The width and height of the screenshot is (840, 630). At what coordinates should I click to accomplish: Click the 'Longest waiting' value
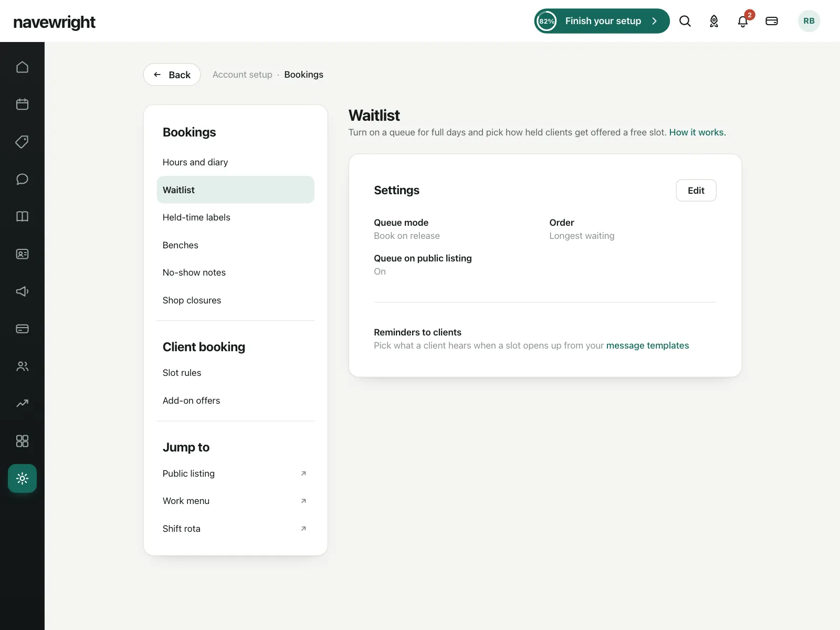(x=582, y=236)
